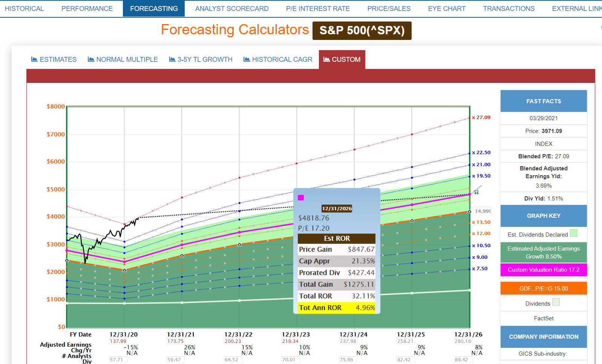Click the 3-5Y TL Growth chart icon
602x364 pixels.
click(172, 59)
